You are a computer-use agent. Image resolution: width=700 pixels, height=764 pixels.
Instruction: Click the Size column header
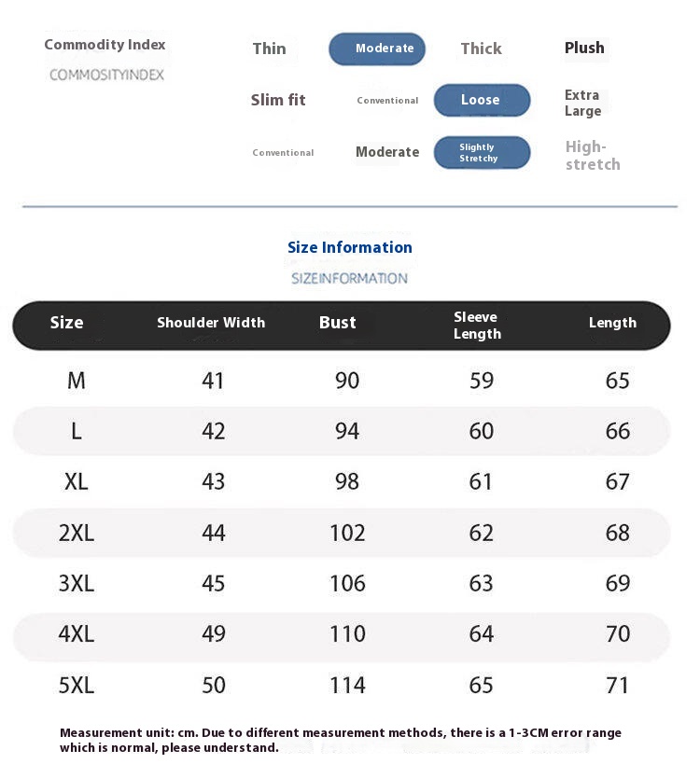pyautogui.click(x=66, y=323)
